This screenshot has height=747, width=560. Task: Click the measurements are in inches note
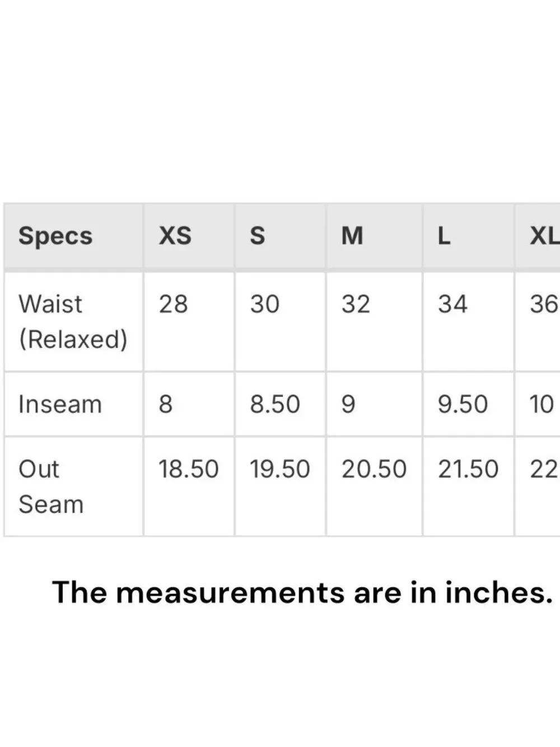(302, 592)
